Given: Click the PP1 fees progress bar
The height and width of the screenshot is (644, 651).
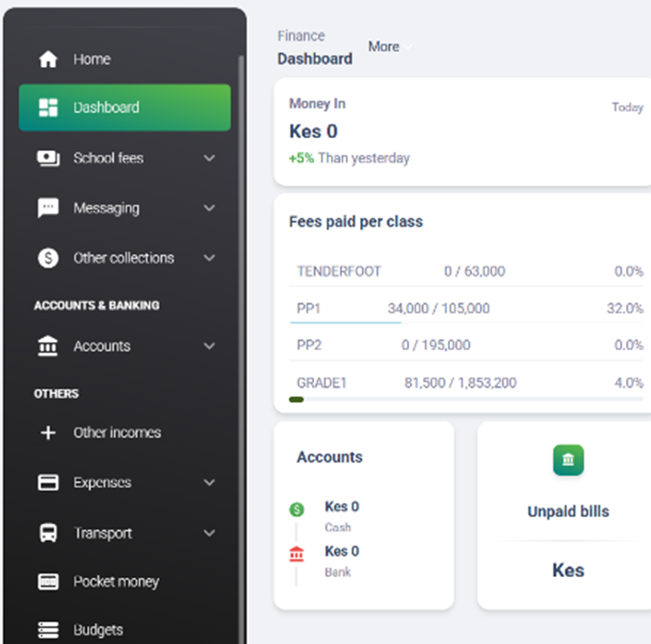Looking at the screenshot, I should 346,322.
